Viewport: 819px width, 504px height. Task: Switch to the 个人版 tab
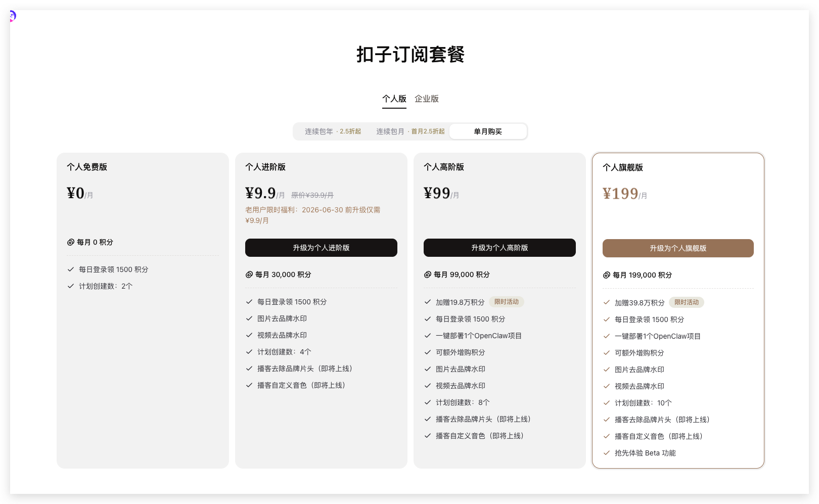coord(394,99)
